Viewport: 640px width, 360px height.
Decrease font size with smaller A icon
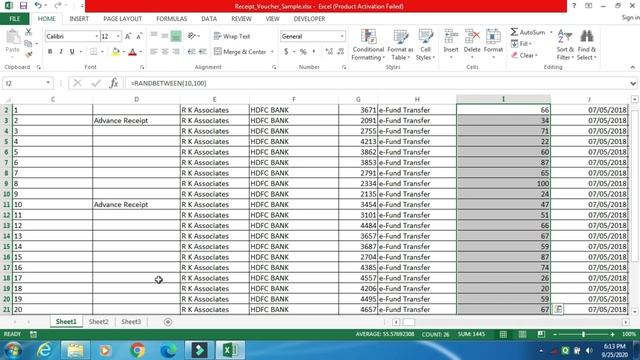tap(139, 36)
